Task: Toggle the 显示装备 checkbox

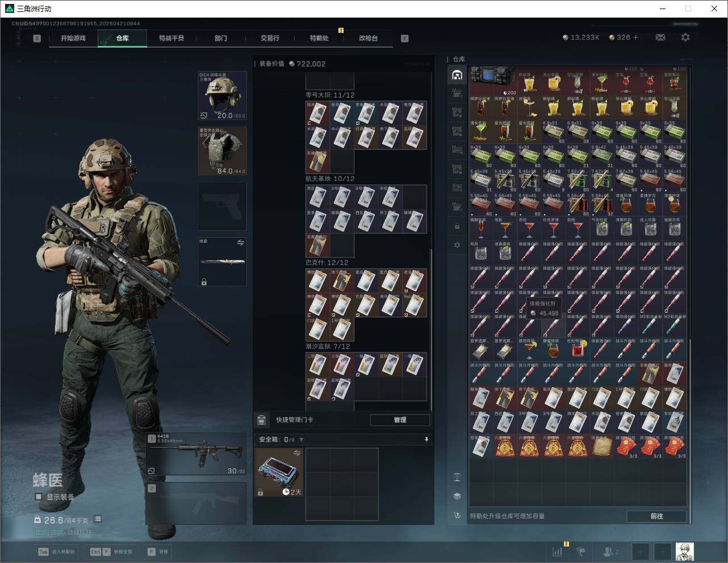Action: (x=39, y=497)
